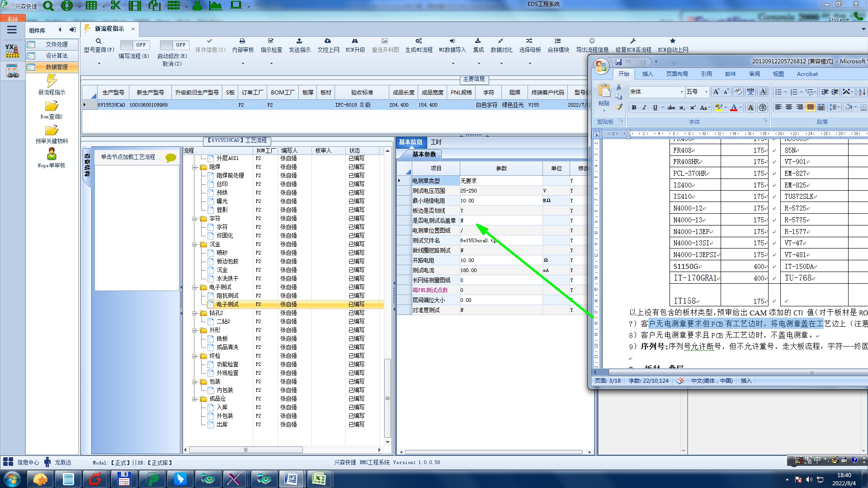Click the font color red A swatch
Image resolution: width=868 pixels, height=488 pixels.
[734, 108]
